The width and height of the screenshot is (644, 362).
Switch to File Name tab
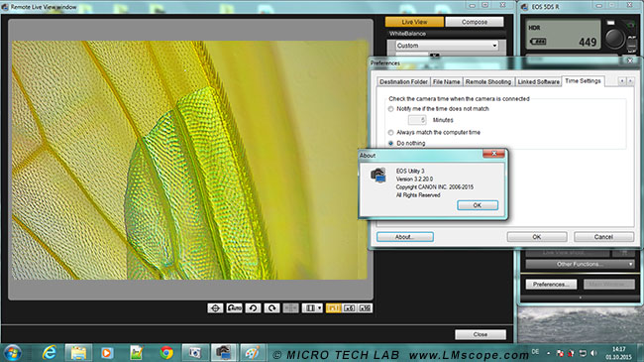pos(446,82)
